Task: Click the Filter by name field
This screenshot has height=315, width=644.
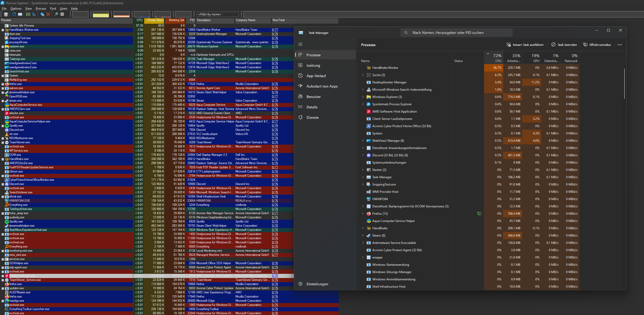Action: tap(218, 14)
